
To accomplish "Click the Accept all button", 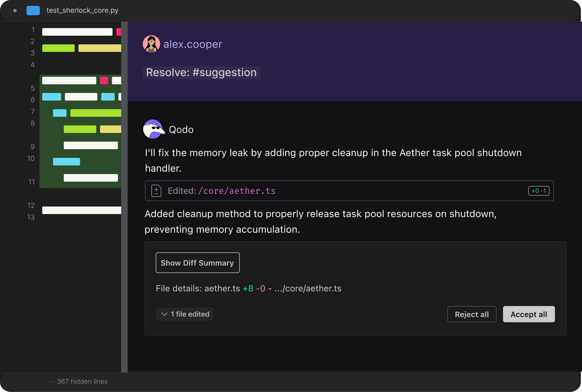I will coord(529,314).
